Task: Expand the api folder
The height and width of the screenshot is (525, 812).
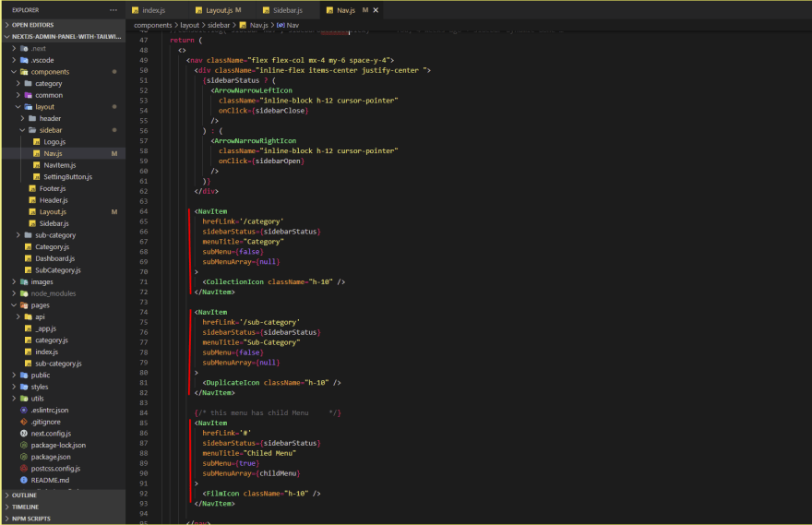Action: pyautogui.click(x=18, y=316)
